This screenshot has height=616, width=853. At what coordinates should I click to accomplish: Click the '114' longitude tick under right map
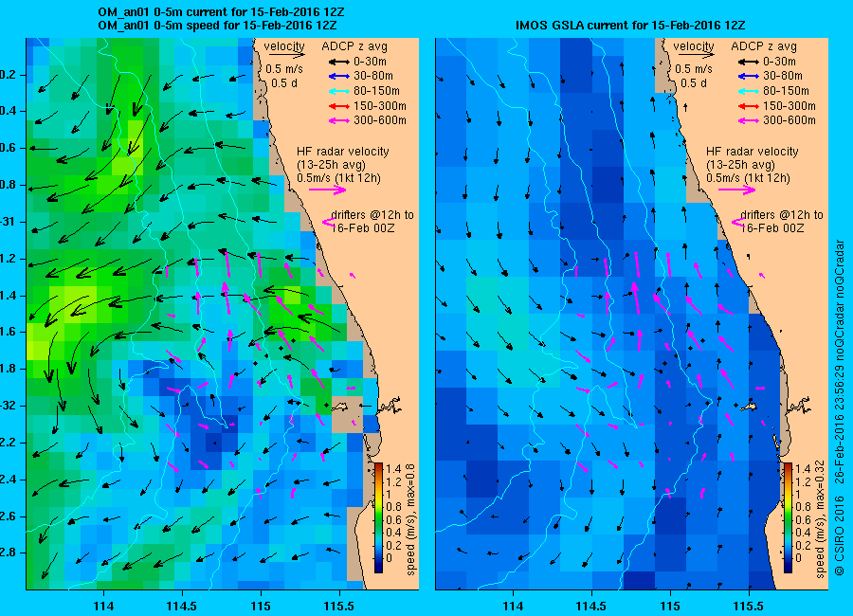pos(513,606)
